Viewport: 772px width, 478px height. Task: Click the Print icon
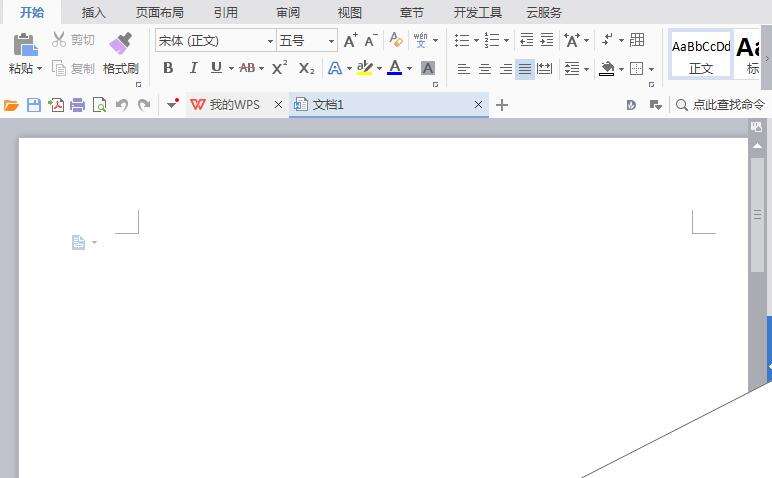(x=77, y=105)
